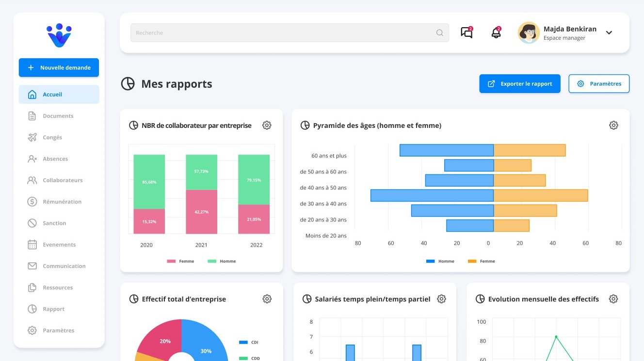Open Documents in the sidebar
Image resolution: width=644 pixels, height=361 pixels.
[59, 116]
